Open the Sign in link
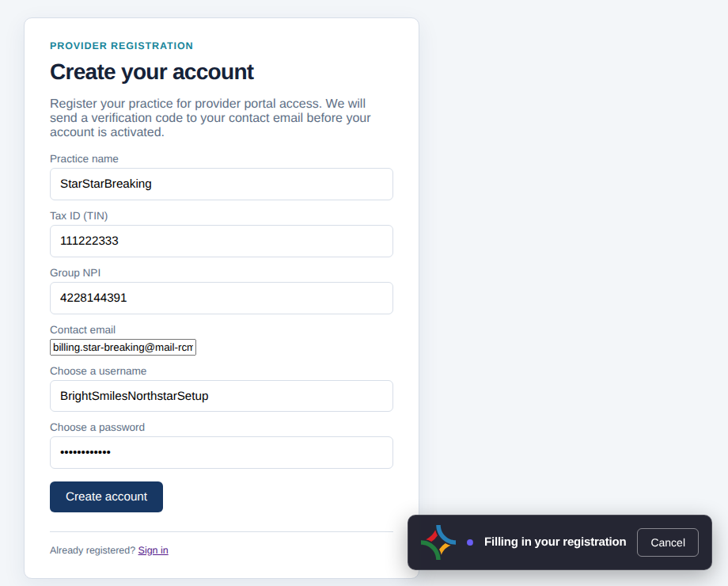Image resolution: width=728 pixels, height=586 pixels. pyautogui.click(x=154, y=550)
